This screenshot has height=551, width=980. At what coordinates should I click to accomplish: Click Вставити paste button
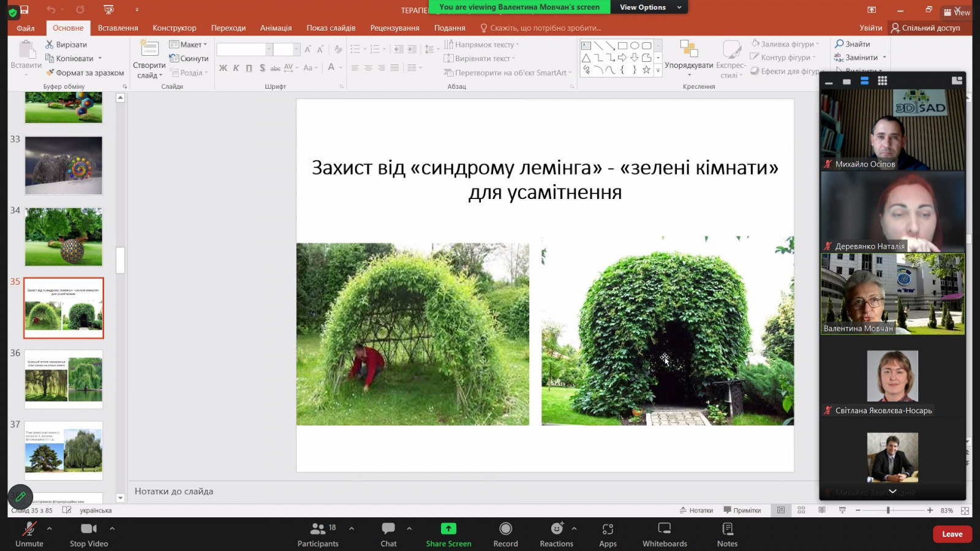click(x=26, y=58)
